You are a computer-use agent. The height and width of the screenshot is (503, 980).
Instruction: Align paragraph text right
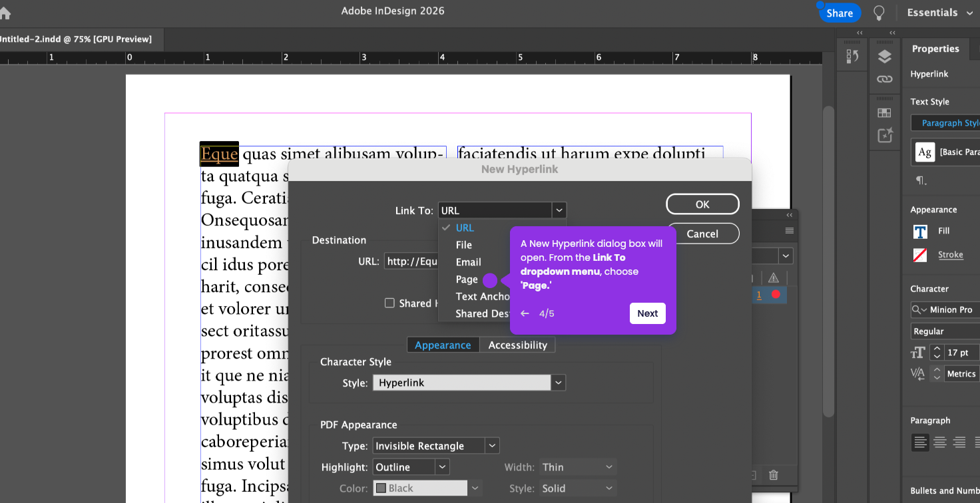pyautogui.click(x=959, y=442)
